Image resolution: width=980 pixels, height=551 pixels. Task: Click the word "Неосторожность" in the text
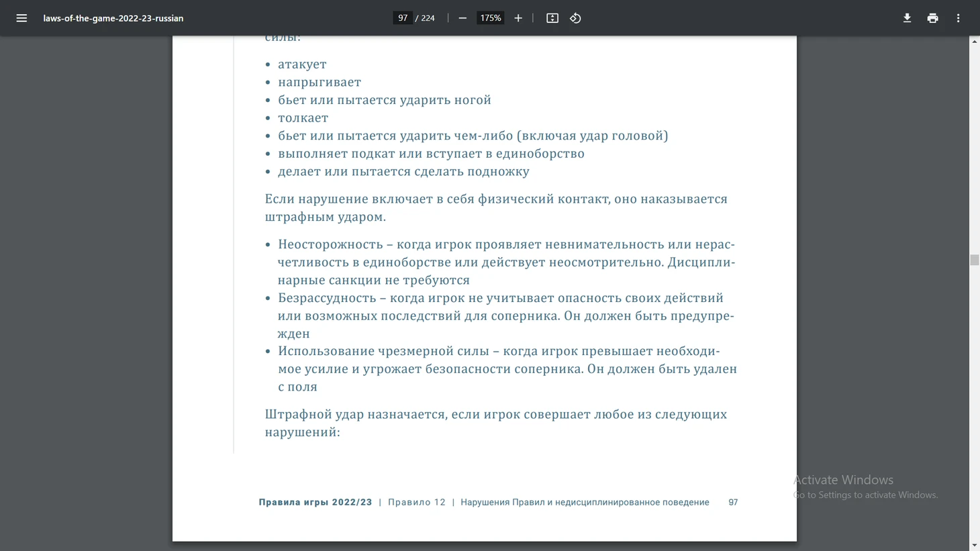tap(330, 244)
